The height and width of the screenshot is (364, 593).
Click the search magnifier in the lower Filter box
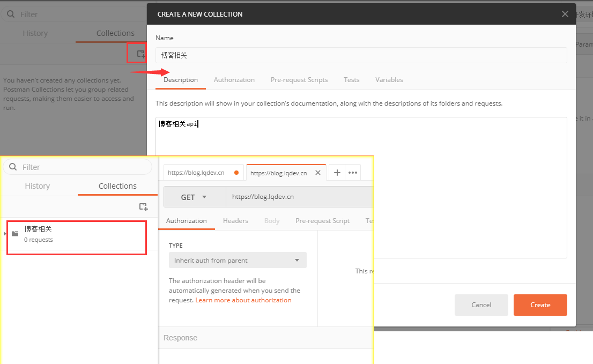pyautogui.click(x=13, y=167)
